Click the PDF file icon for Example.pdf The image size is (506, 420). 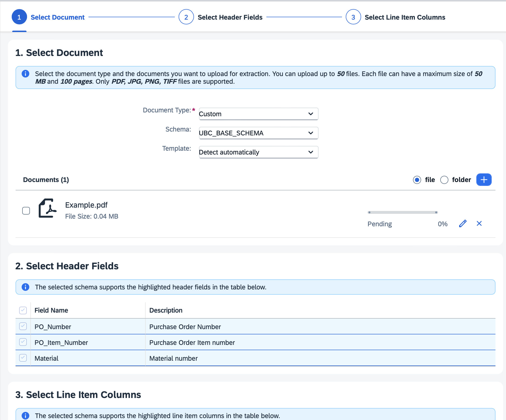[x=48, y=208]
